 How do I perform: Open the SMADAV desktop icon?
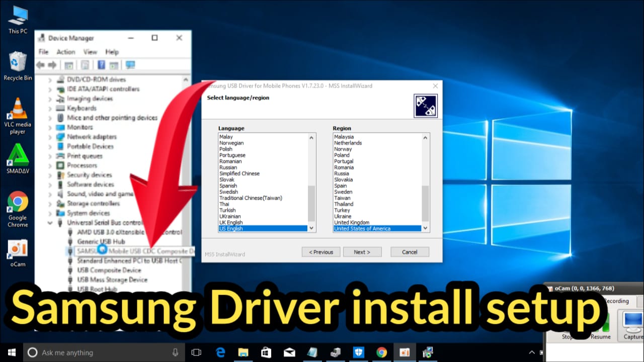[x=17, y=156]
